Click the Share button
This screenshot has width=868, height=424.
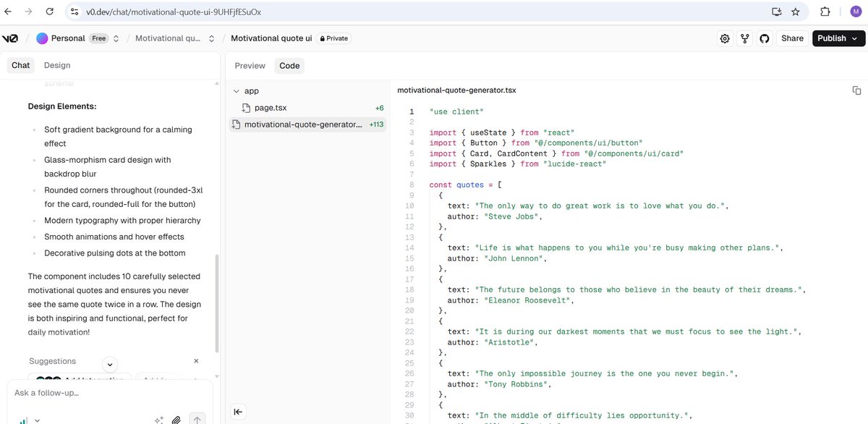pos(792,38)
